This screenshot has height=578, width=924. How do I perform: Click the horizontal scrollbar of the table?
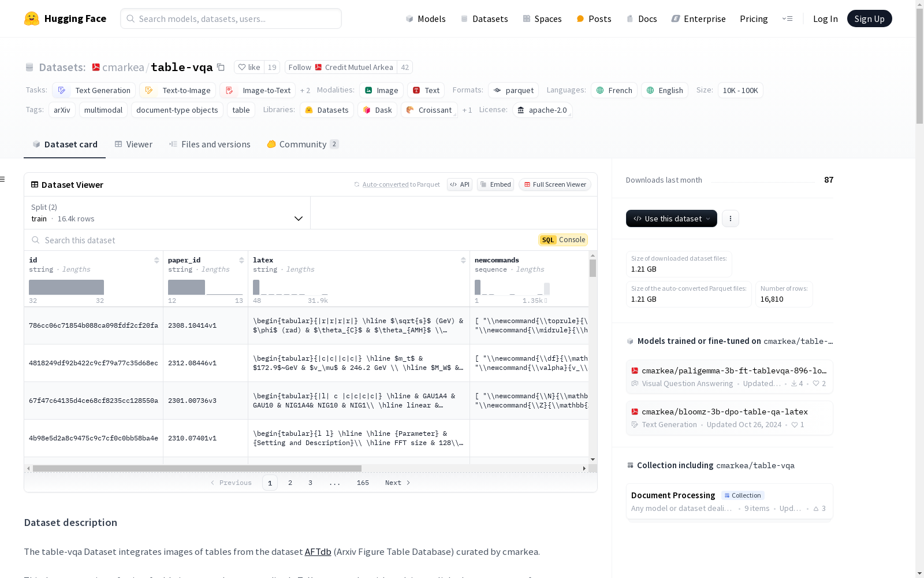coord(197,468)
